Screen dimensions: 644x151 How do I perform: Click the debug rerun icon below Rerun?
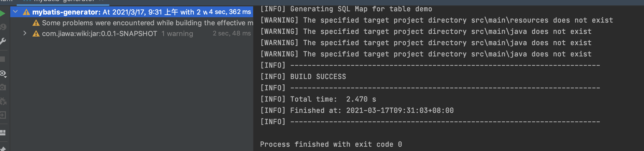coord(3,27)
